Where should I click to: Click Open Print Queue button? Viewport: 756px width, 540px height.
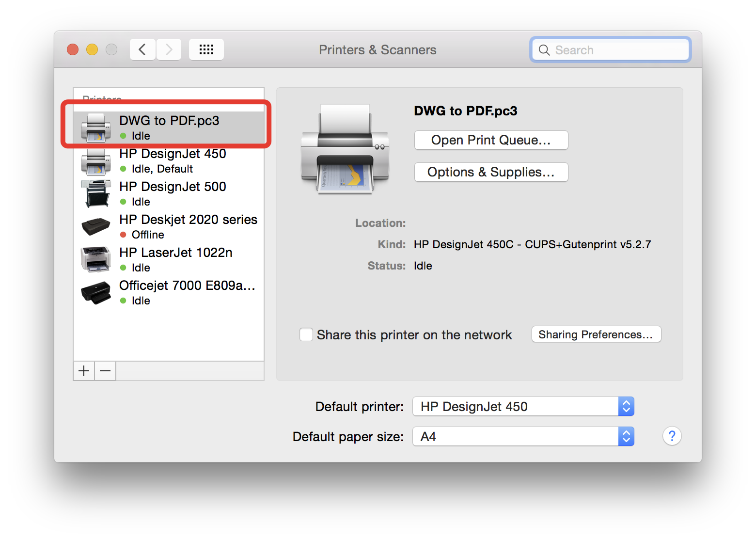(x=491, y=140)
